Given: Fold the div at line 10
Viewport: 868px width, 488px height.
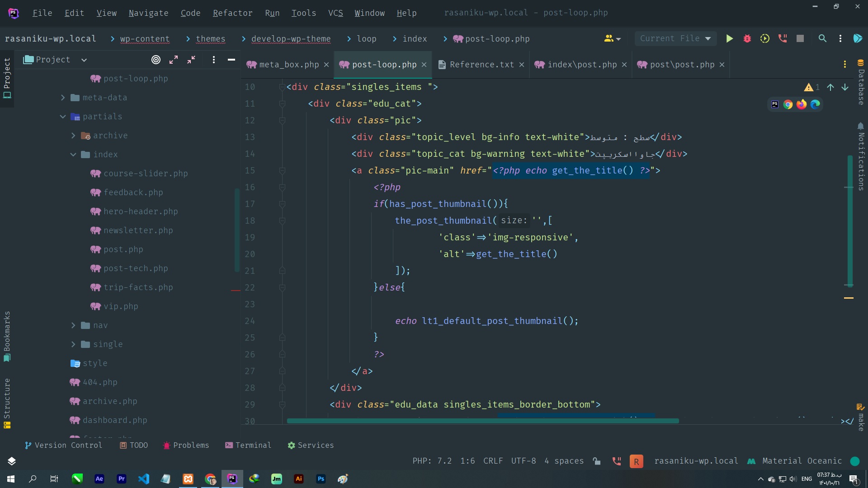Looking at the screenshot, I should [x=282, y=87].
